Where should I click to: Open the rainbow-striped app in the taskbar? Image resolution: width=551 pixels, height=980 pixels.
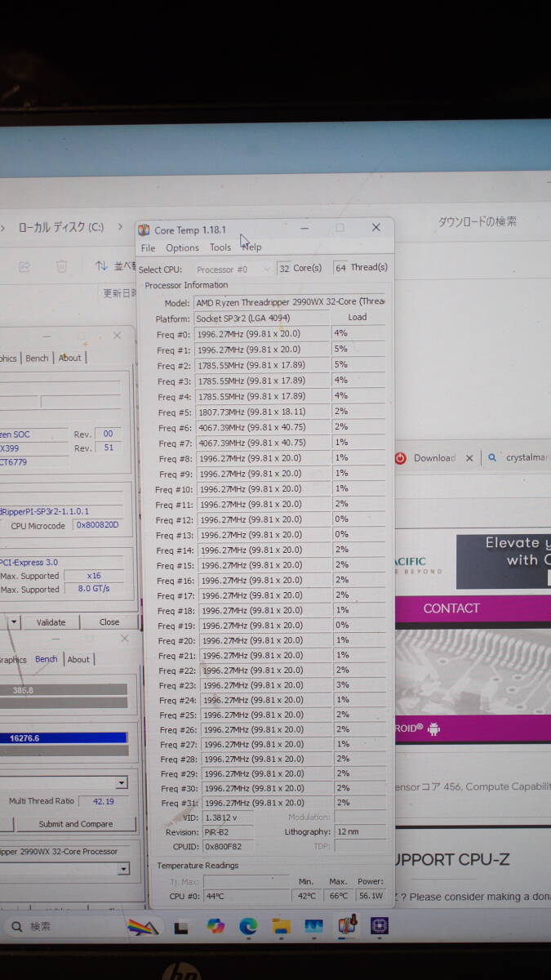[142, 926]
